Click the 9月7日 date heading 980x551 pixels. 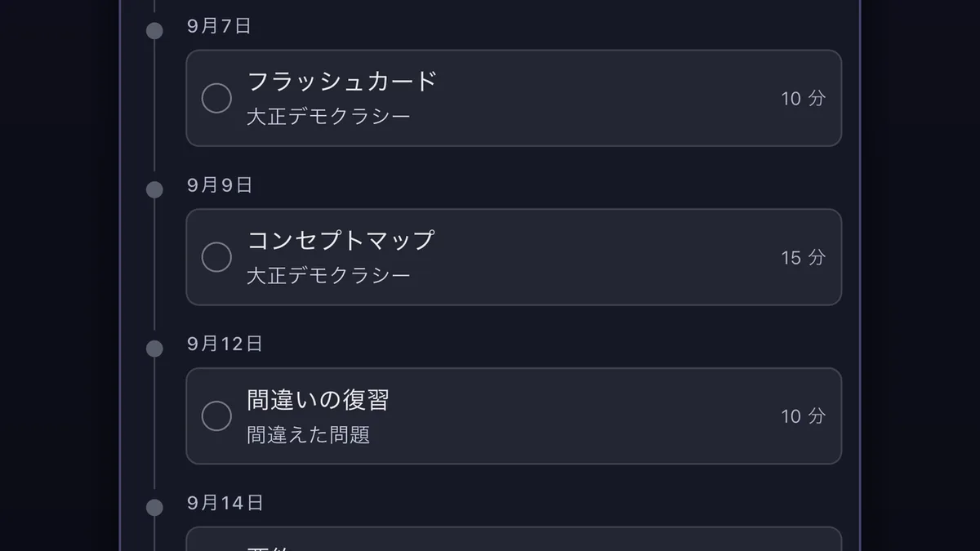(219, 26)
